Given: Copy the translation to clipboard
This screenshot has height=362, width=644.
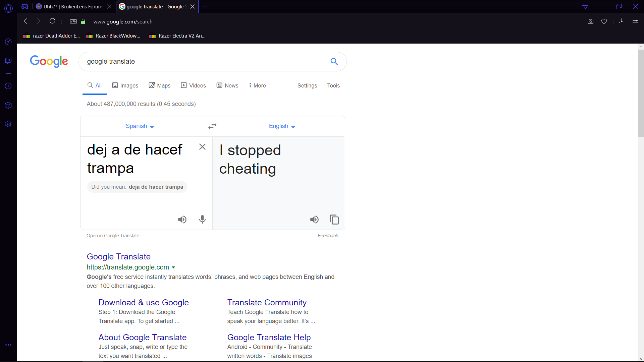Looking at the screenshot, I should [334, 220].
